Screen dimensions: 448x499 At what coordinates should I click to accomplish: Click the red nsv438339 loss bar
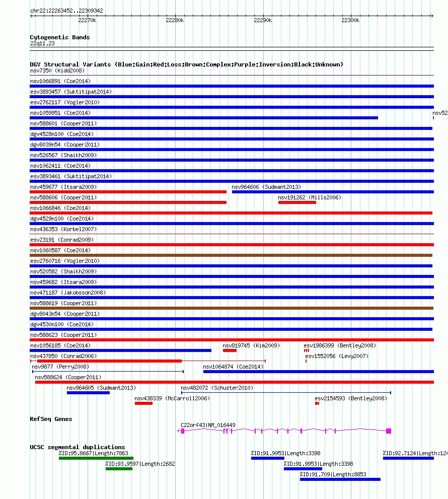pos(143,403)
